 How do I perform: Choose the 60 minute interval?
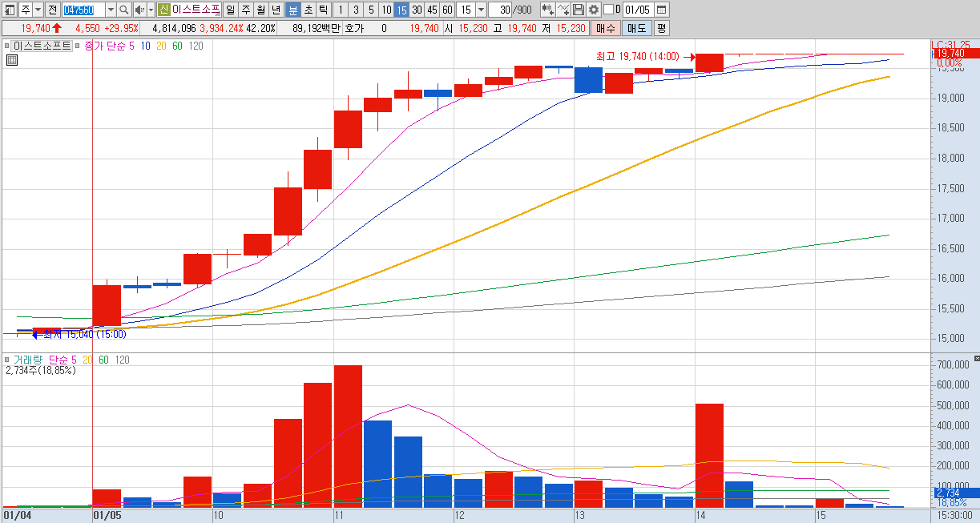coord(447,10)
